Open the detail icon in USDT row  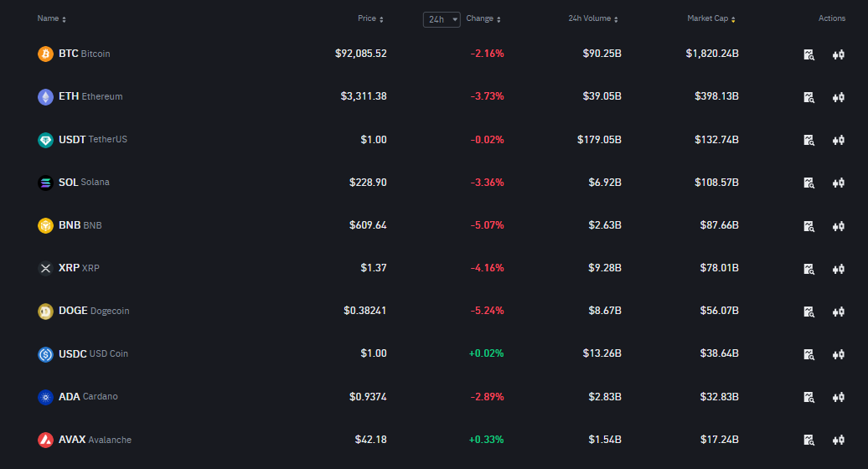[809, 140]
